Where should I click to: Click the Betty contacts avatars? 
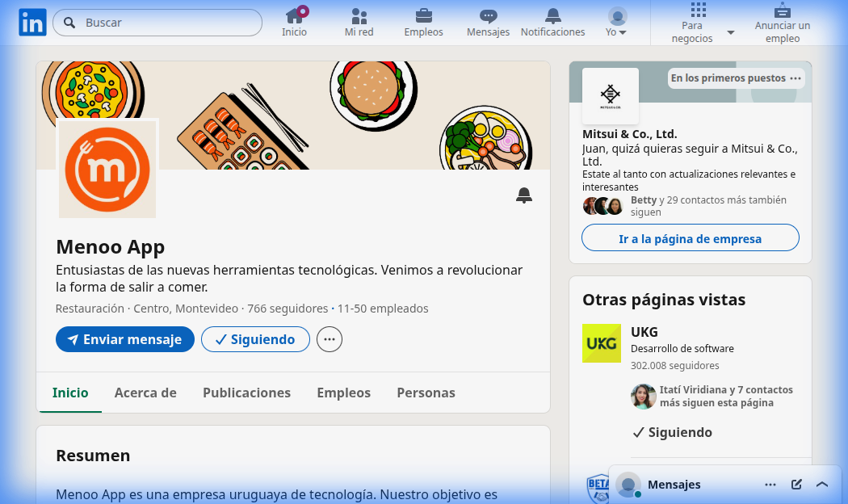(x=603, y=206)
